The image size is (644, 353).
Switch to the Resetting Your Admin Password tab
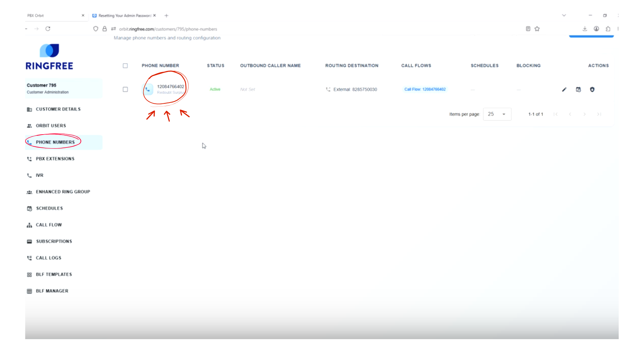tap(124, 15)
